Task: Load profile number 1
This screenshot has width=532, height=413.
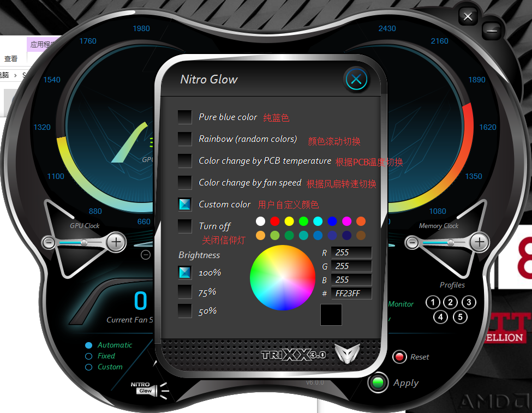Action: click(433, 302)
